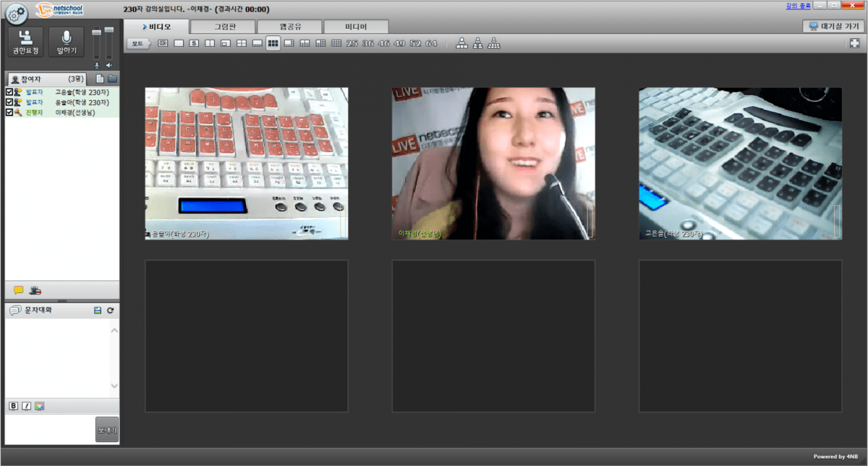Expand the 모드 mode selector
Screen dimensions: 868x466
(137, 43)
